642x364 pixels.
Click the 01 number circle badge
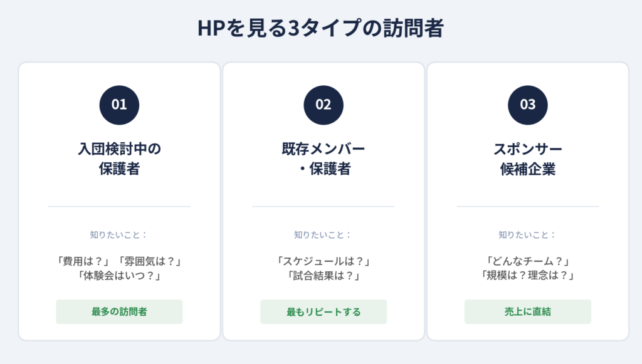click(x=119, y=105)
